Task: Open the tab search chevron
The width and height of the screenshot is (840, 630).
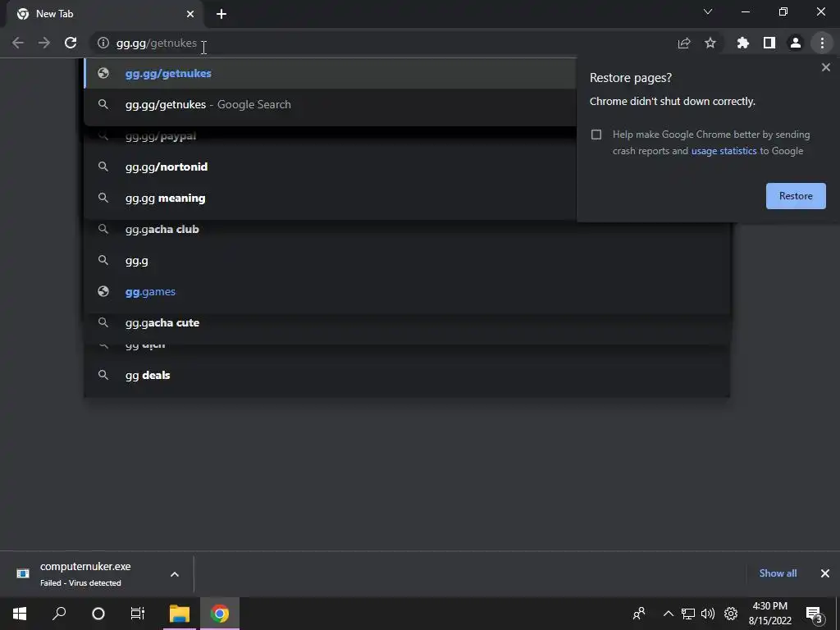Action: 708,11
